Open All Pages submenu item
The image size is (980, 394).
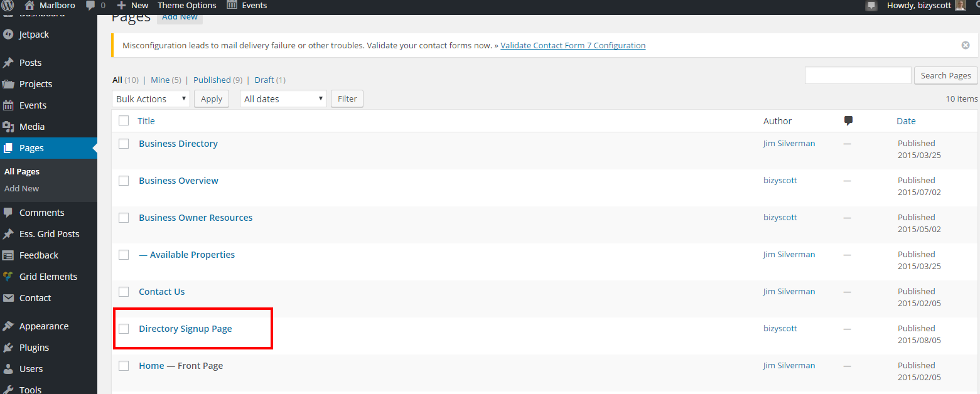22,171
